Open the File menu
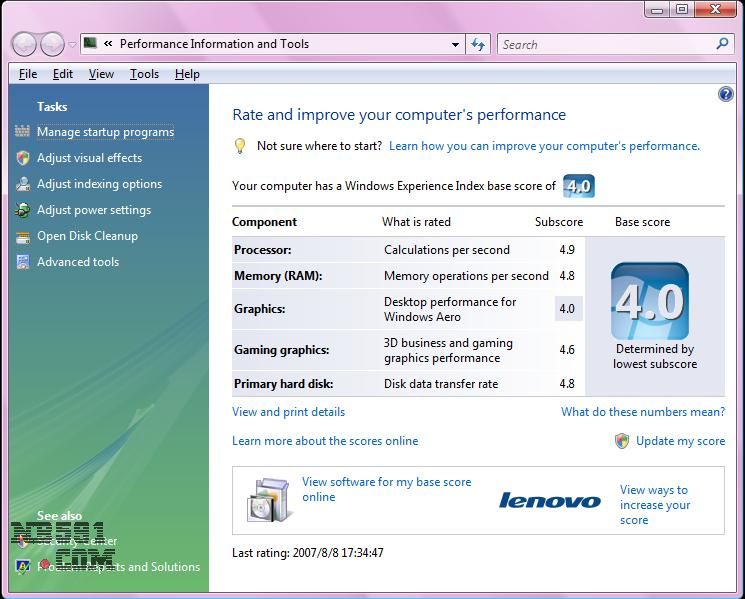 pos(28,74)
